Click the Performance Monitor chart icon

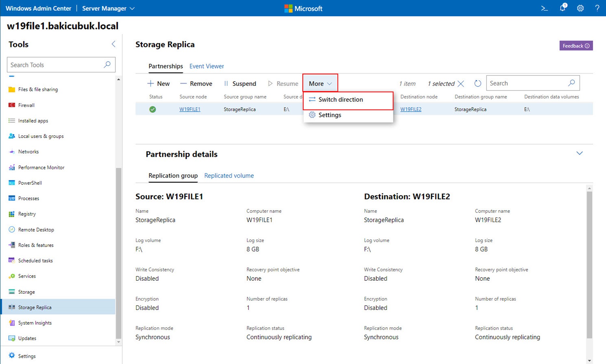(x=12, y=167)
